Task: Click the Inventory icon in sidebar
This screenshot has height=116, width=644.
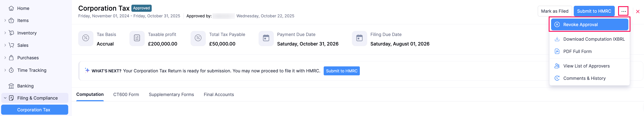Action: 11,33
